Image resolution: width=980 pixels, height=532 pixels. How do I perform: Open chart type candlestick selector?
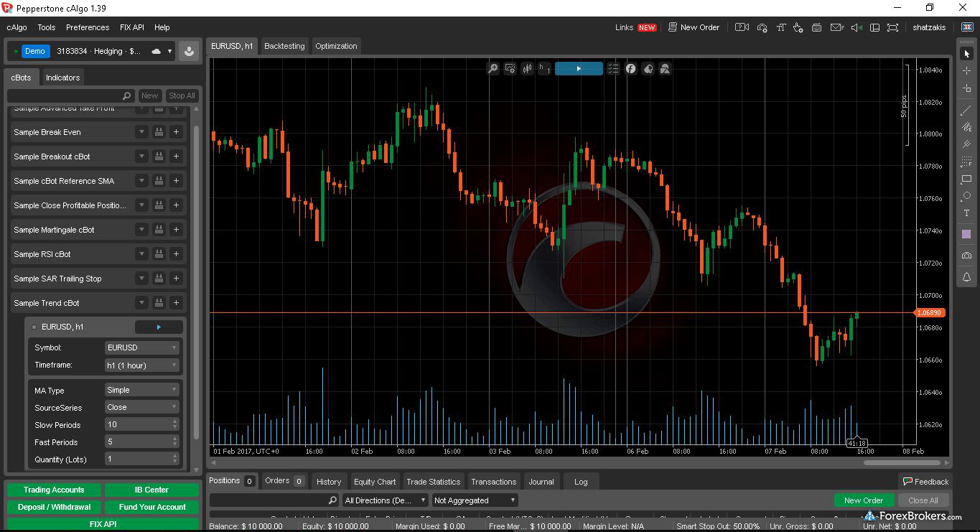point(527,69)
